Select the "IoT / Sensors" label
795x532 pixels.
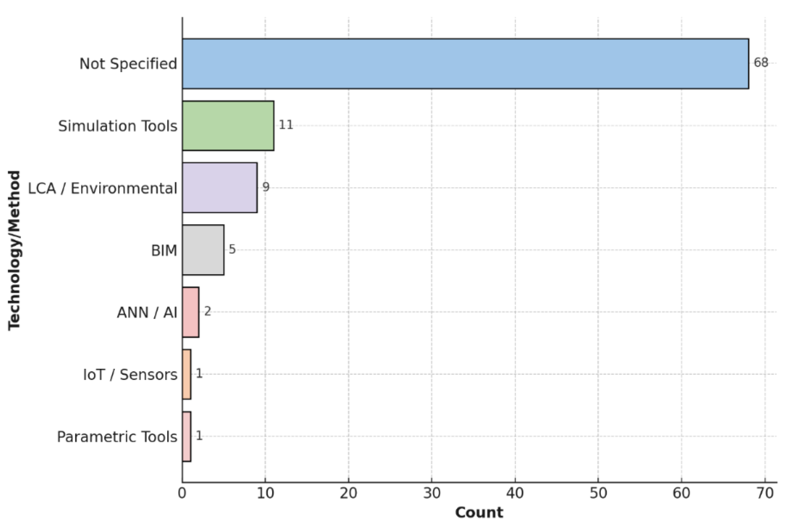coord(130,375)
